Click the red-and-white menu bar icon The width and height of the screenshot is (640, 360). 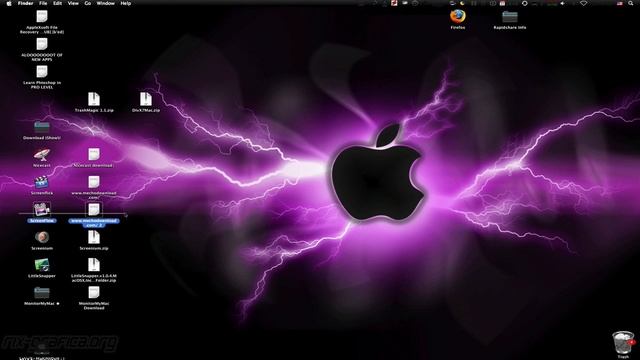394,3
